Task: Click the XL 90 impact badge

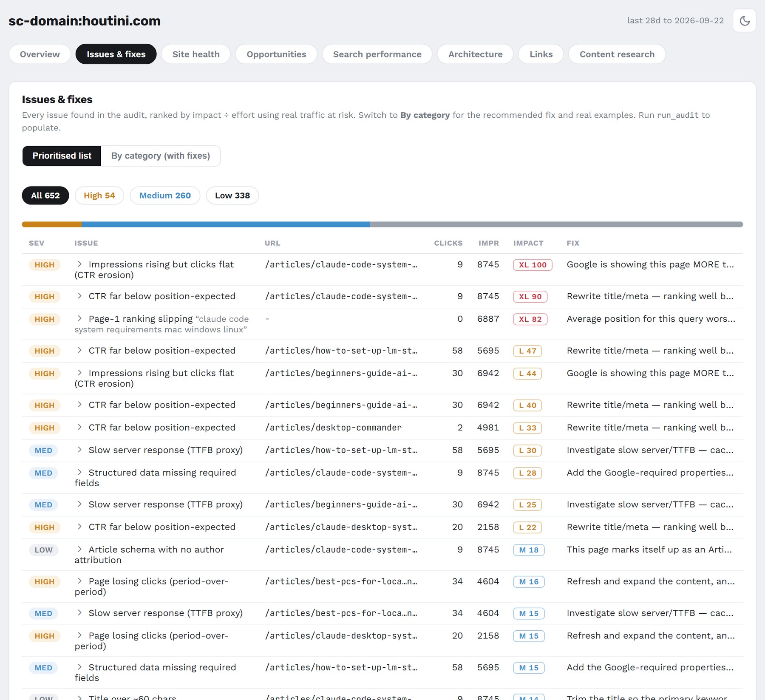Action: [x=530, y=297]
